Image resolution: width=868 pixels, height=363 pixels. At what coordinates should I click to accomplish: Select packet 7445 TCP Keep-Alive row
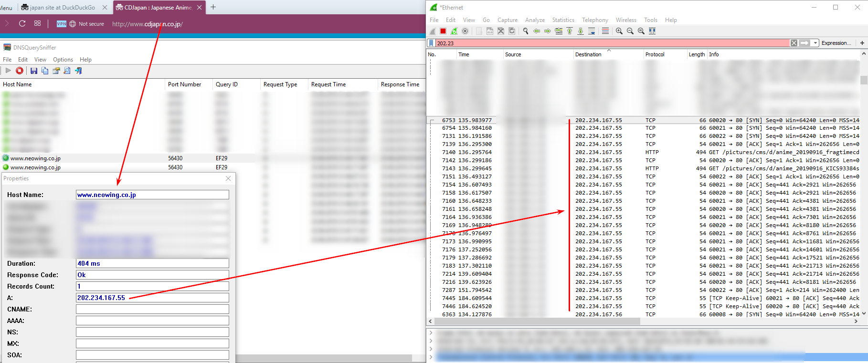click(644, 298)
